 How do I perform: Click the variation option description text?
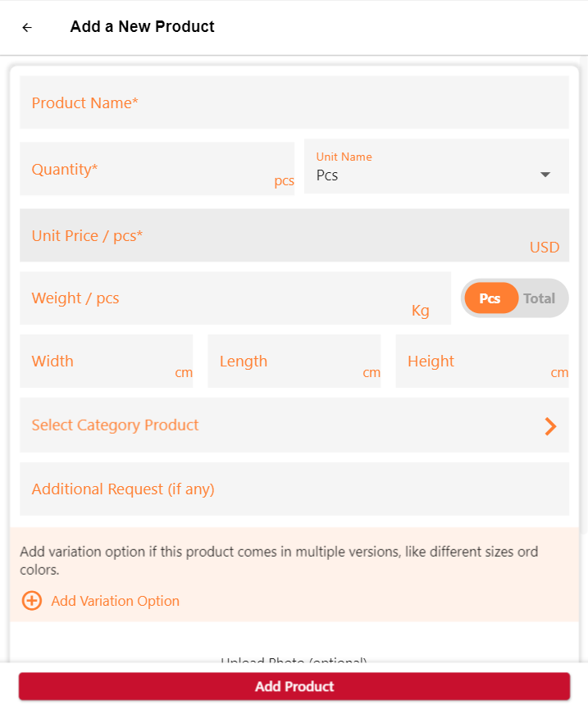tap(279, 561)
